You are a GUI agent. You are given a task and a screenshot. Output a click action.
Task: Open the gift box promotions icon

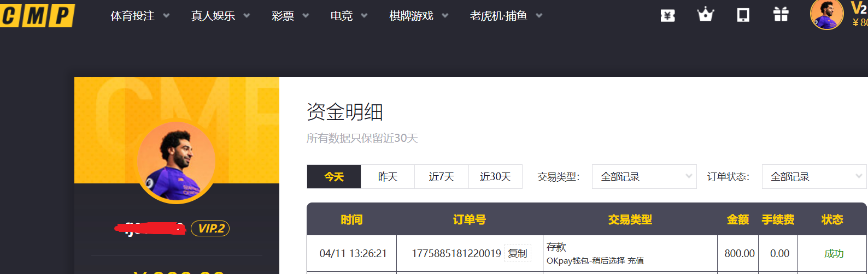coord(781,15)
